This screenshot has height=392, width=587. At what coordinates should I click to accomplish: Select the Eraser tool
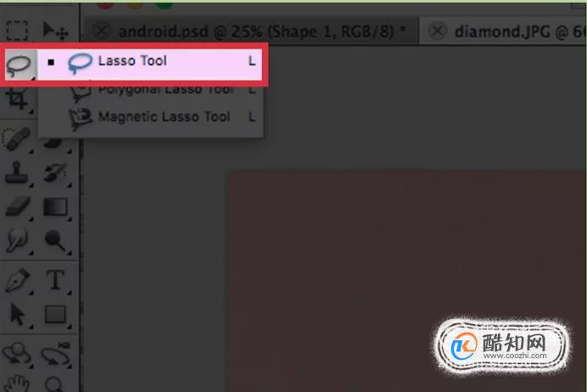click(x=18, y=206)
